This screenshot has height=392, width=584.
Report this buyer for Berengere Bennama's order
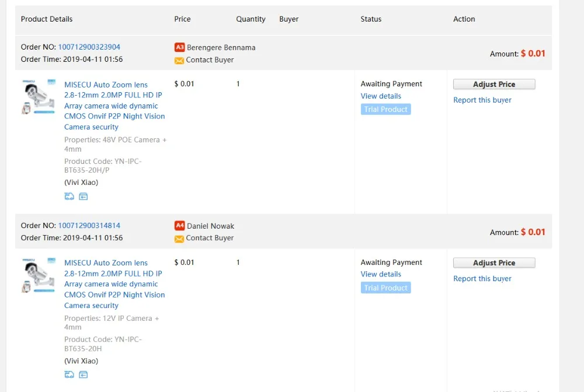point(482,100)
